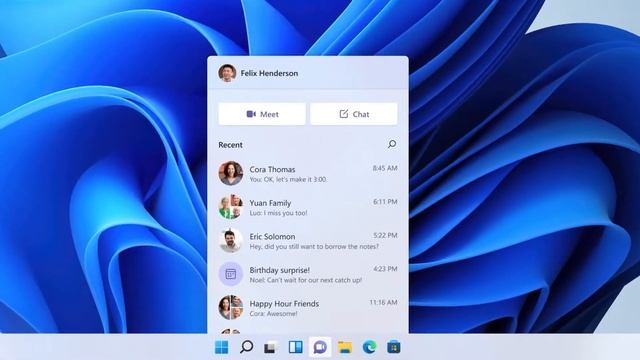Screen dimensions: 640x360
Task: Click Felix Henderson's profile picture
Action: point(227,73)
